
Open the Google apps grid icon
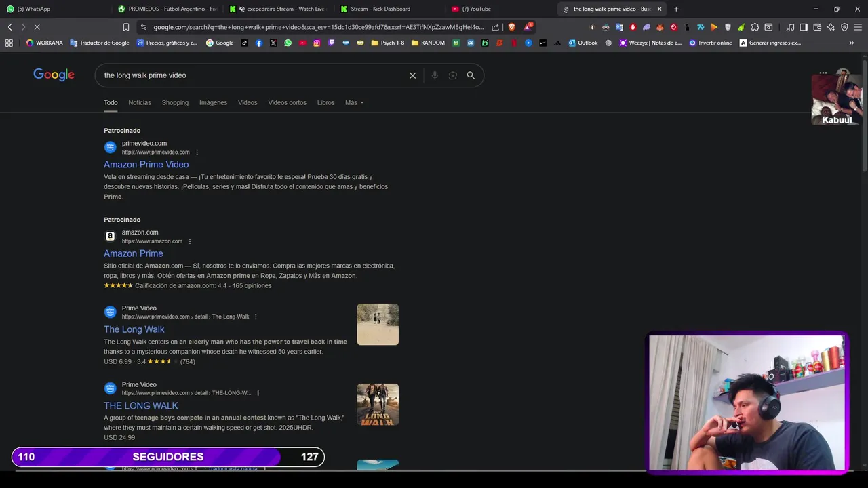[x=823, y=73]
